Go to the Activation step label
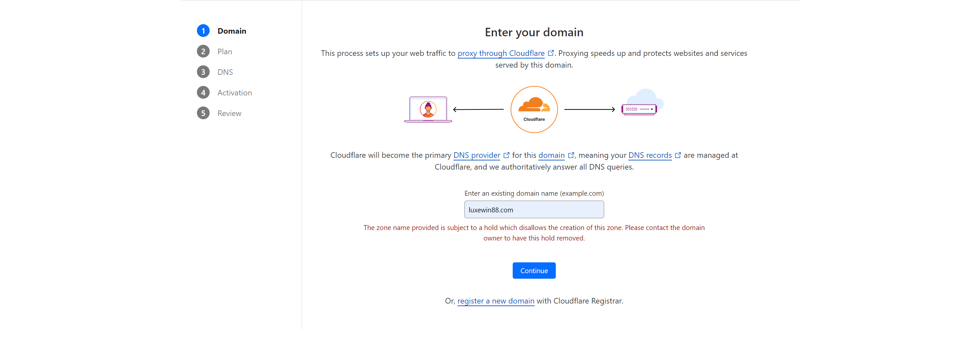 (234, 92)
